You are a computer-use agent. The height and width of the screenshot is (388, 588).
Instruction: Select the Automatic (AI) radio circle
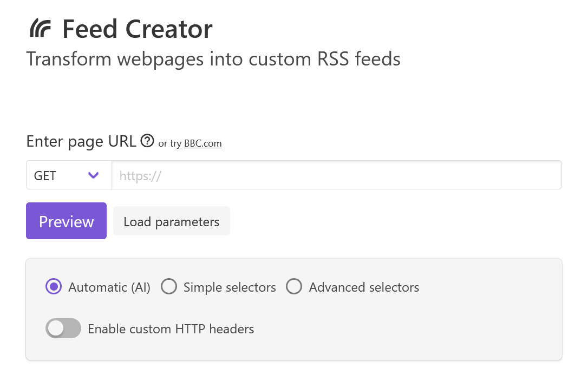pos(54,287)
